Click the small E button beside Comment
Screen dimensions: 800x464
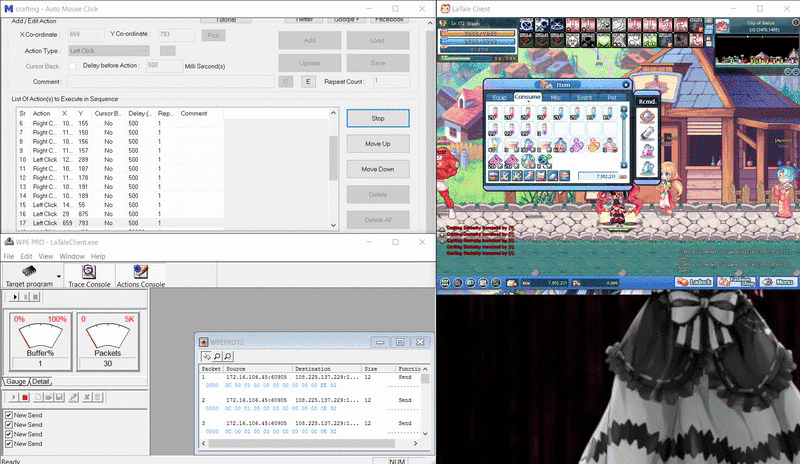(x=308, y=82)
